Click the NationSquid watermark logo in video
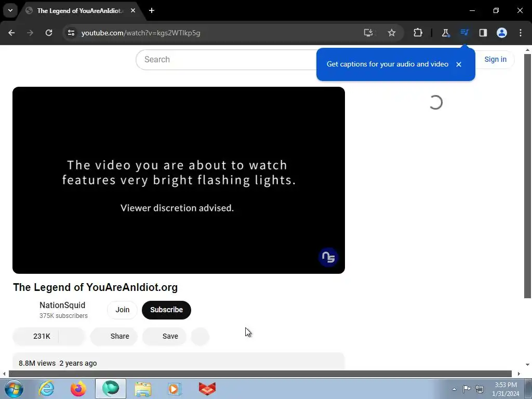 click(328, 257)
